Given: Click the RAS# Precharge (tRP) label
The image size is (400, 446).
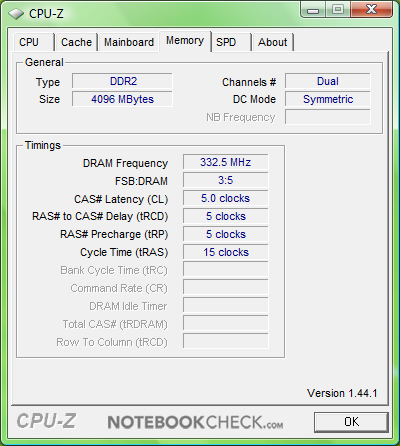Looking at the screenshot, I should click(x=114, y=234).
